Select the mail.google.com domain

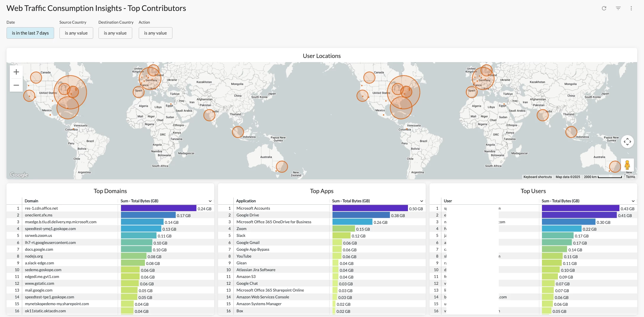[x=39, y=290]
